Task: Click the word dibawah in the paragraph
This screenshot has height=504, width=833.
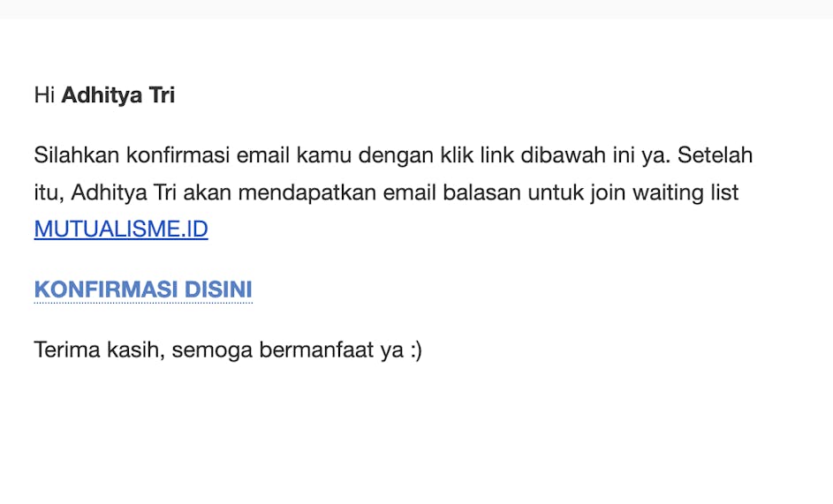Action: (x=561, y=156)
